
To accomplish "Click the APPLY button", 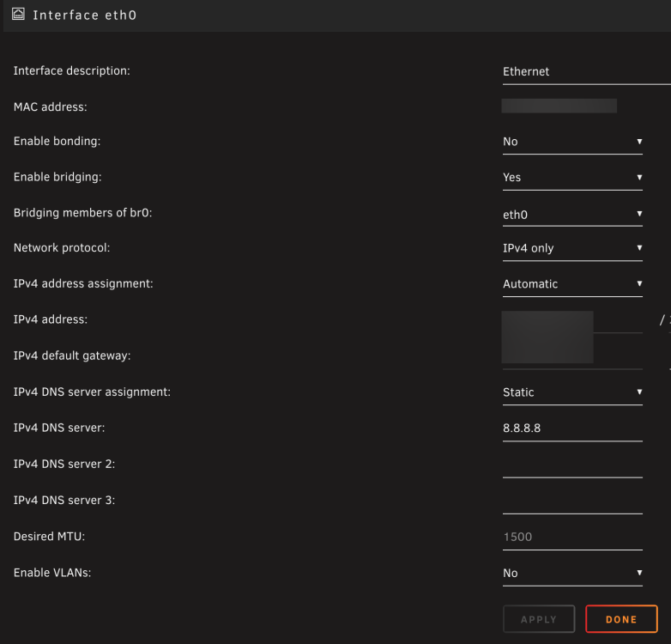I will [x=539, y=619].
